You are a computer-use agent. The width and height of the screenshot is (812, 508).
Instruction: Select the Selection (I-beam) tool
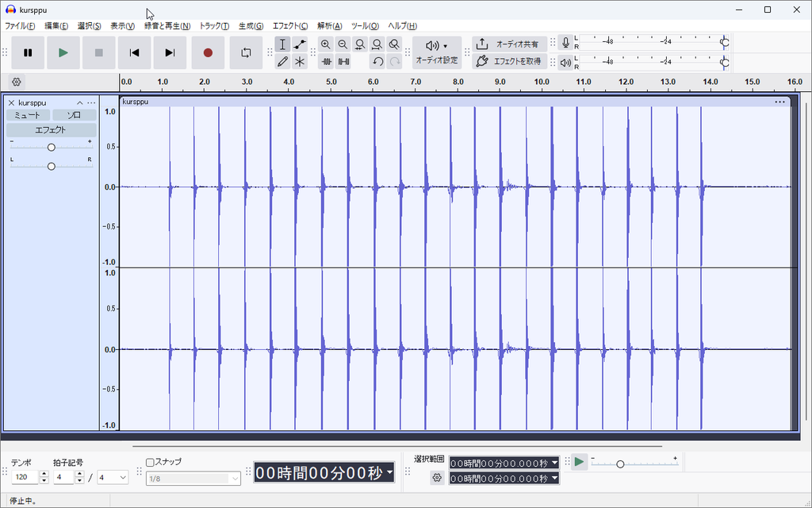tap(283, 44)
